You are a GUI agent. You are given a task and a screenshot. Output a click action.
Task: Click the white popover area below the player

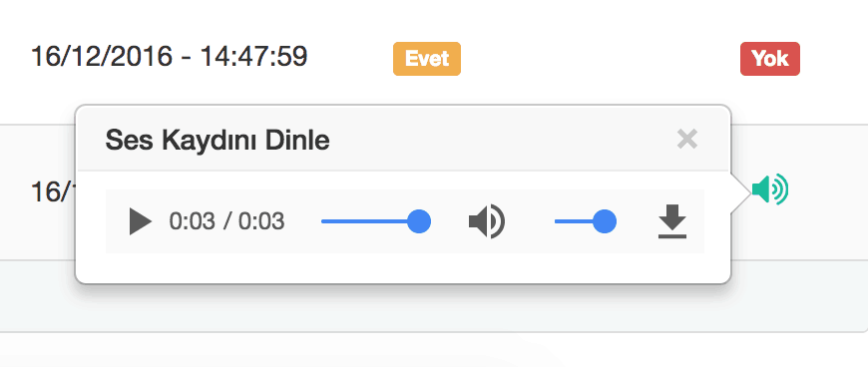click(403, 268)
